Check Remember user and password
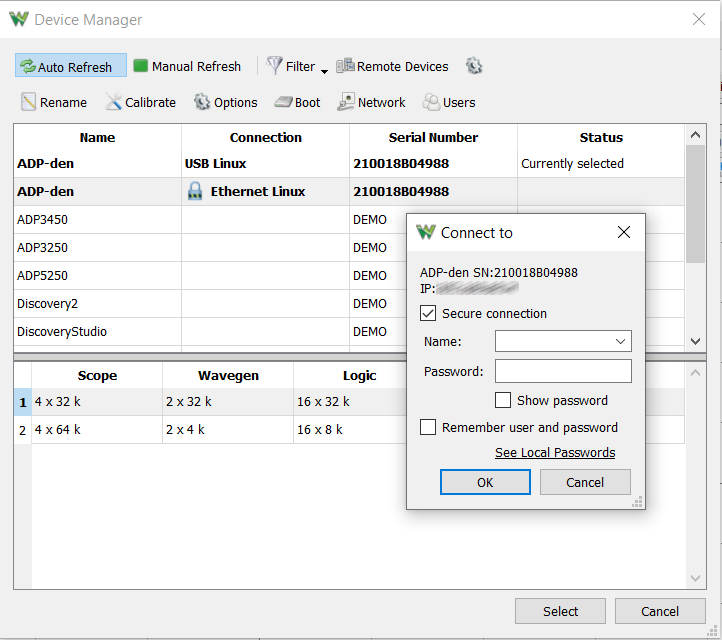Image resolution: width=722 pixels, height=640 pixels. point(428,427)
